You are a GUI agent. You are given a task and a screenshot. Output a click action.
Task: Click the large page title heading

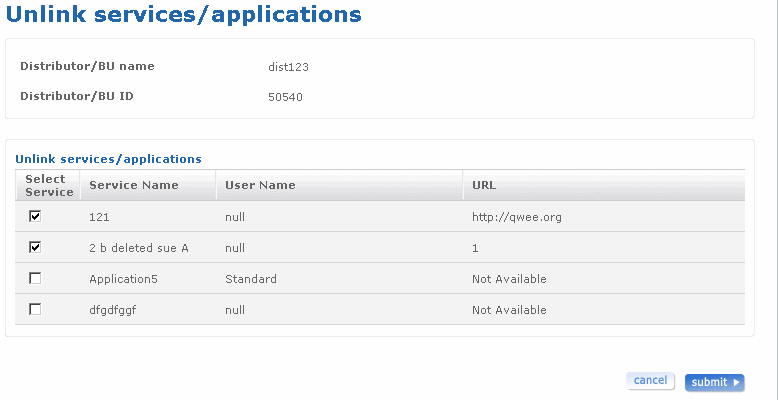[x=184, y=14]
